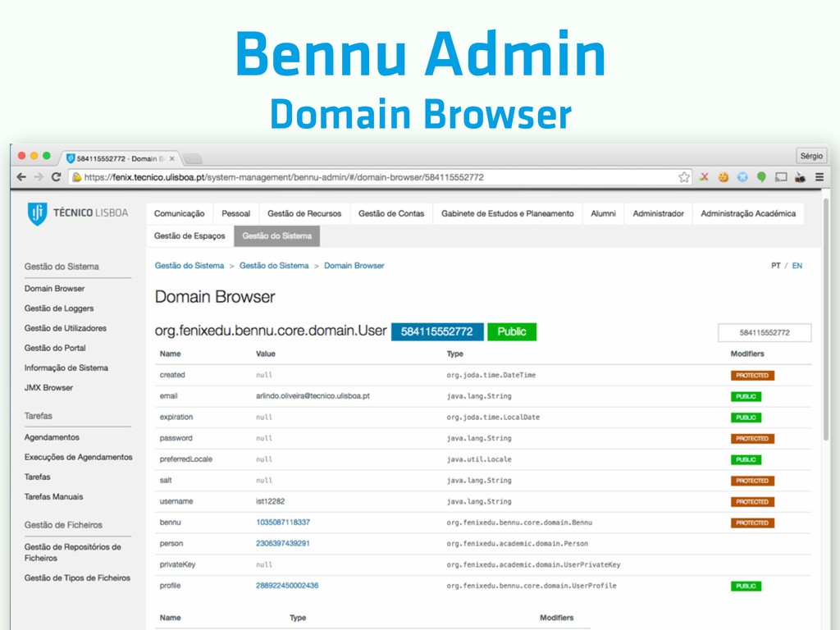Bookmark page with star icon
The width and height of the screenshot is (840, 630).
[x=684, y=177]
